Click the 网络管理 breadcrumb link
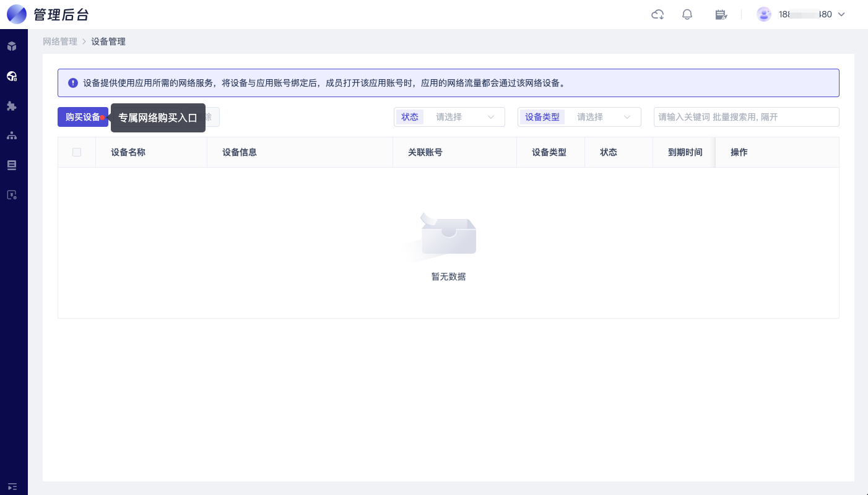The image size is (868, 495). [x=60, y=41]
